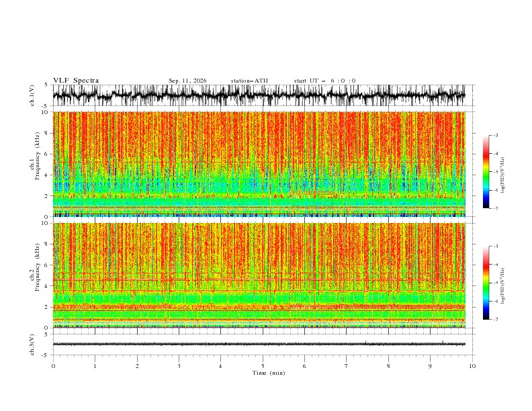This screenshot has width=532, height=411.
Task: Click the VLF Spectra title text
Action: (76, 81)
